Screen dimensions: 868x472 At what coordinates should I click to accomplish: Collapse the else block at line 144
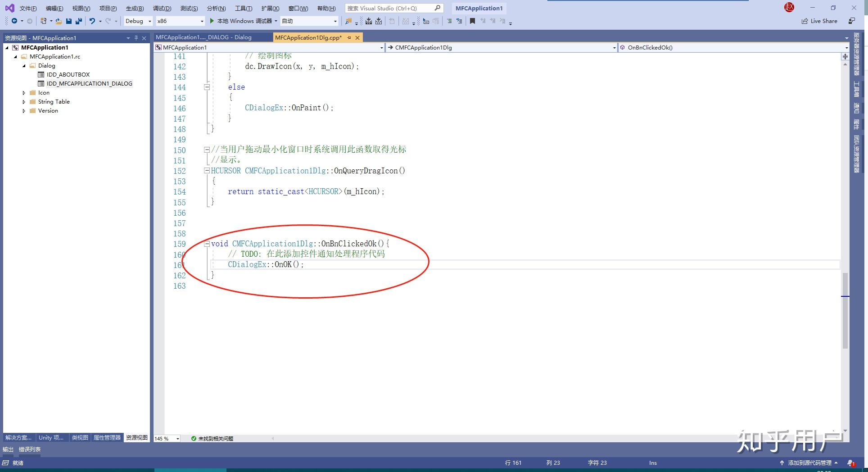pyautogui.click(x=207, y=87)
